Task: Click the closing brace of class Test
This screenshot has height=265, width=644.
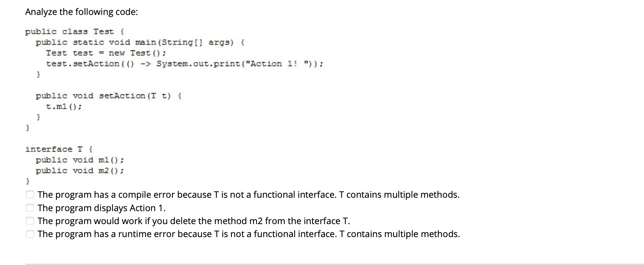Action: pos(28,127)
